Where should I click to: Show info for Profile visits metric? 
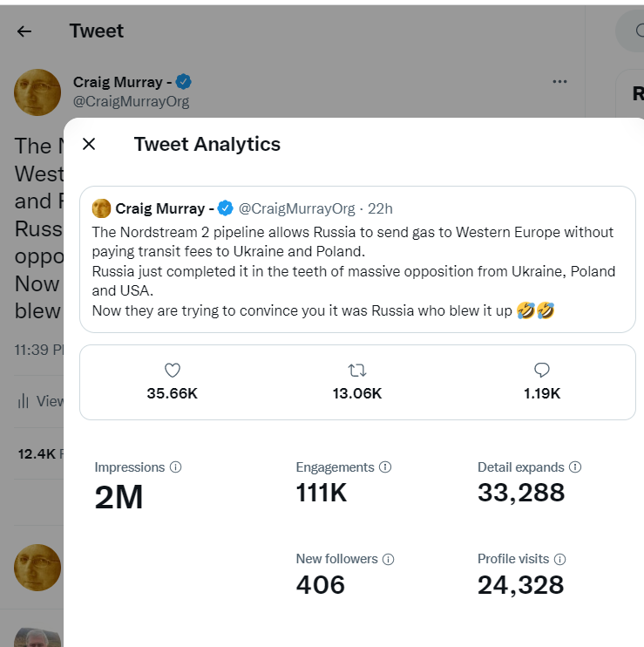[559, 559]
